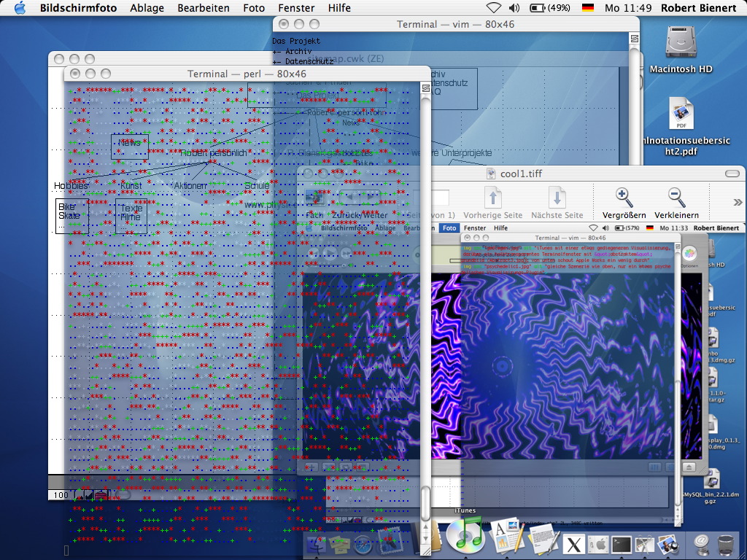Screen dimensions: 747x560
Task: Click Verkleinern in the Preview toolbar
Action: coord(676,203)
